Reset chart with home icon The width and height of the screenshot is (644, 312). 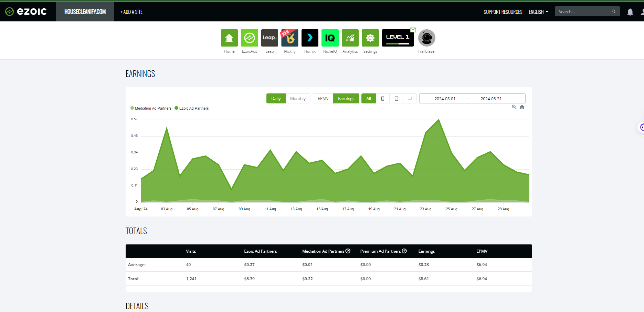522,107
